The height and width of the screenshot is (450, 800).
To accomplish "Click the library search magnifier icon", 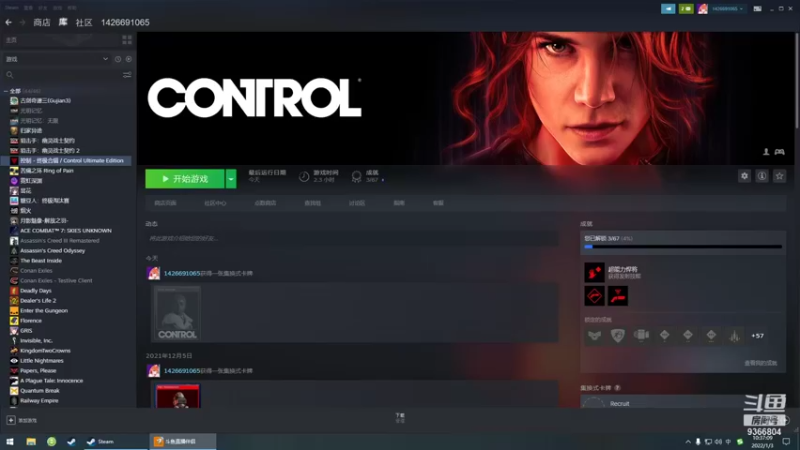I will [10, 75].
